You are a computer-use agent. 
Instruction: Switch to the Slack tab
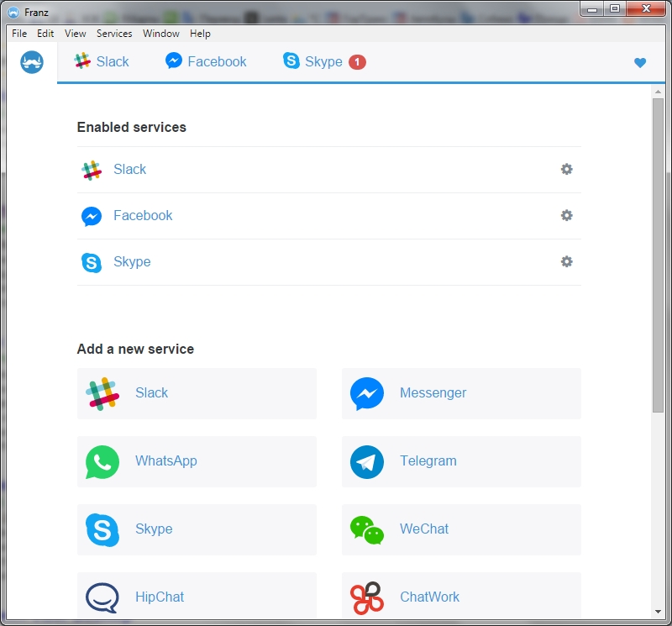tap(102, 61)
